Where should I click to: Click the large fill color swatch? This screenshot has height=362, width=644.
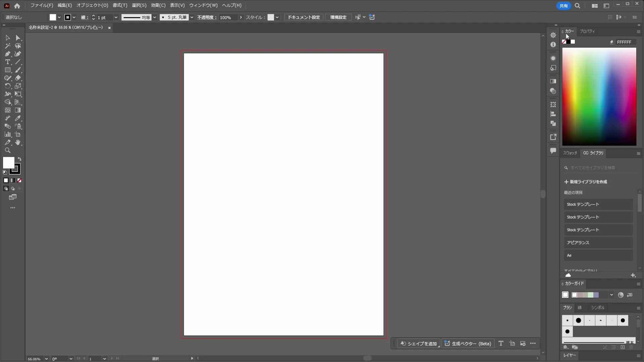pyautogui.click(x=8, y=163)
